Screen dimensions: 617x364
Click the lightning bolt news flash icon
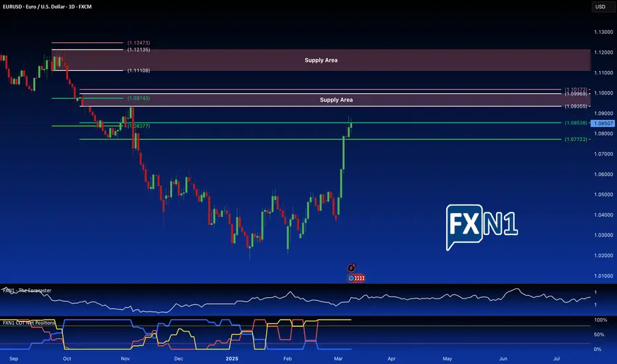pos(352,268)
